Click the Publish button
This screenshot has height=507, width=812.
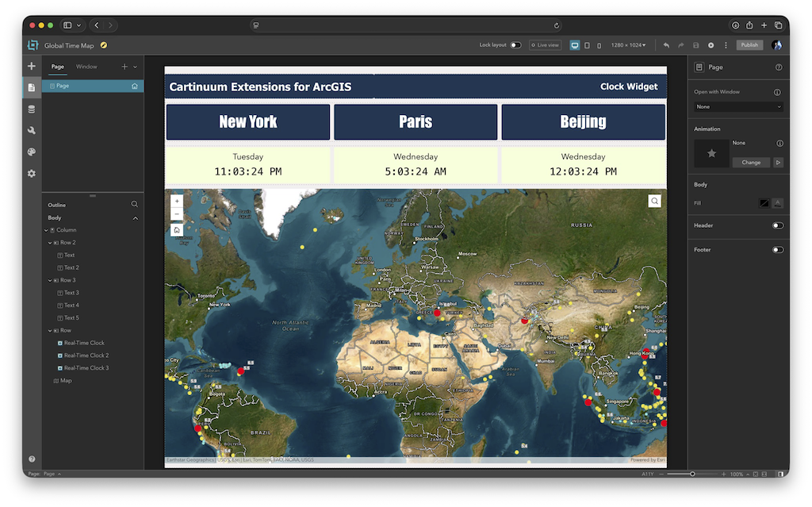tap(749, 45)
